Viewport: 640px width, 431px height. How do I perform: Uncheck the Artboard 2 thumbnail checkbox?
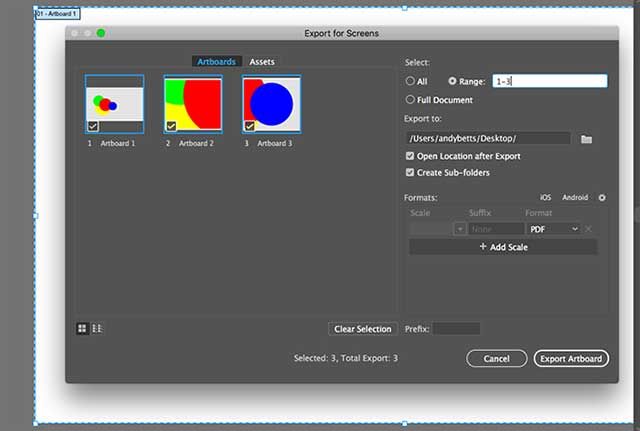tap(171, 126)
